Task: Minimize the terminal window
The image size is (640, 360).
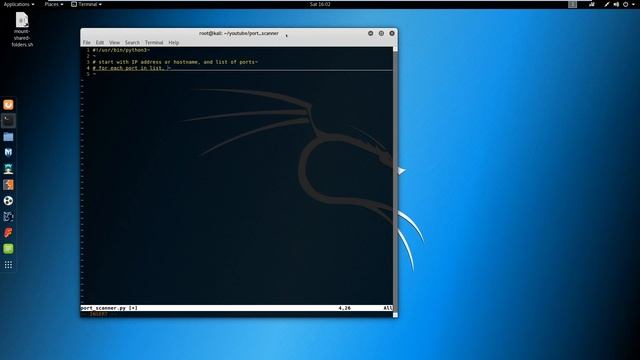Action: (x=371, y=33)
